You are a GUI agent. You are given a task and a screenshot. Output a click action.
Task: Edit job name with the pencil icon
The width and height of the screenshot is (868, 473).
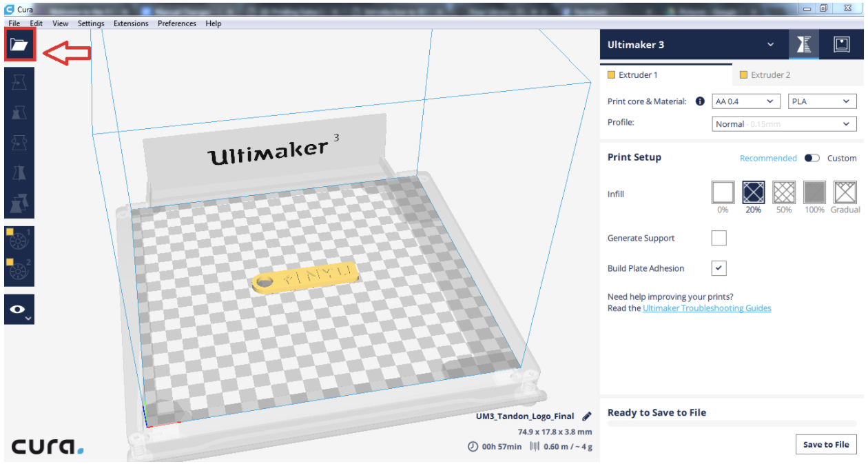587,416
